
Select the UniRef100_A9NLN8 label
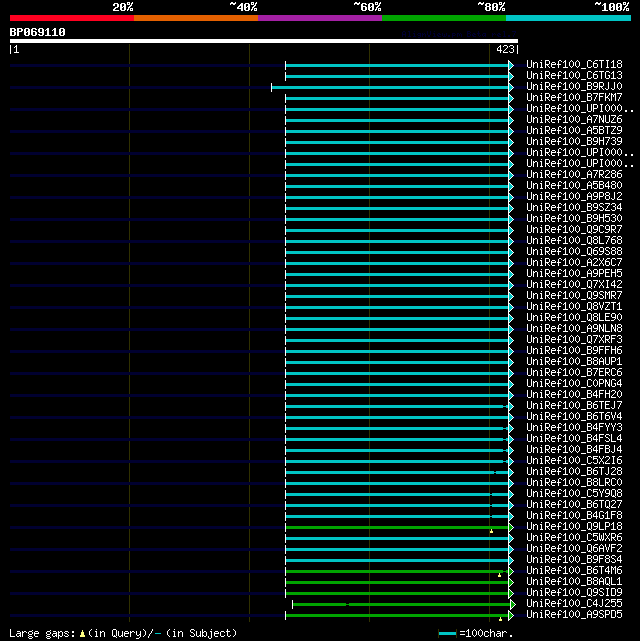pos(574,329)
